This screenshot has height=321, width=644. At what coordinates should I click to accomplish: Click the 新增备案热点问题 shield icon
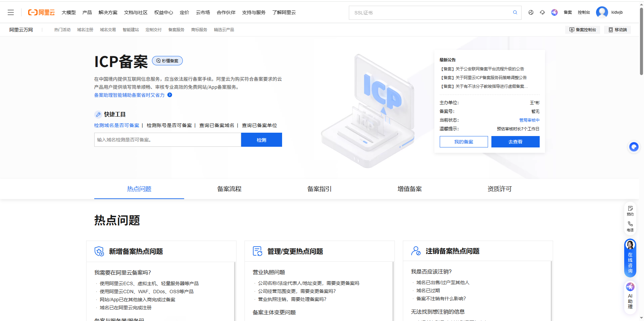[x=99, y=251]
